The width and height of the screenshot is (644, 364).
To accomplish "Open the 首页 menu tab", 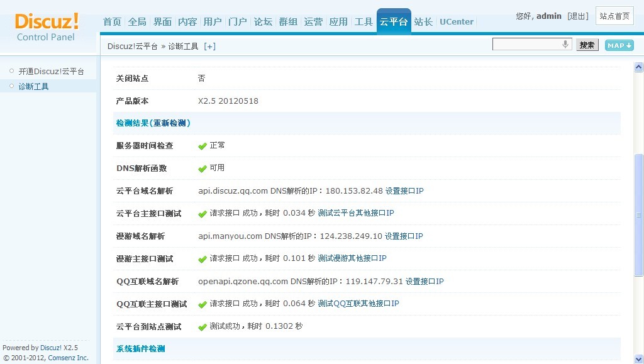I will pos(112,22).
